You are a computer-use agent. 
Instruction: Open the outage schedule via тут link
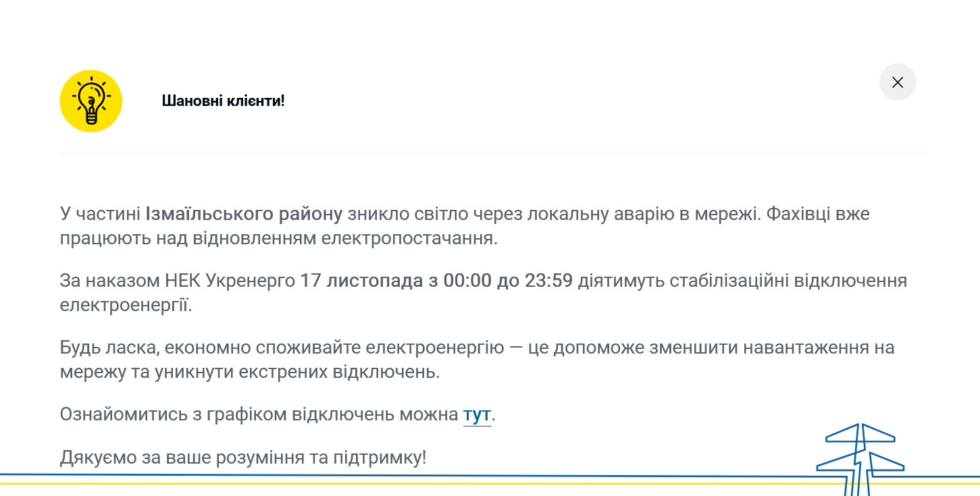[476, 414]
